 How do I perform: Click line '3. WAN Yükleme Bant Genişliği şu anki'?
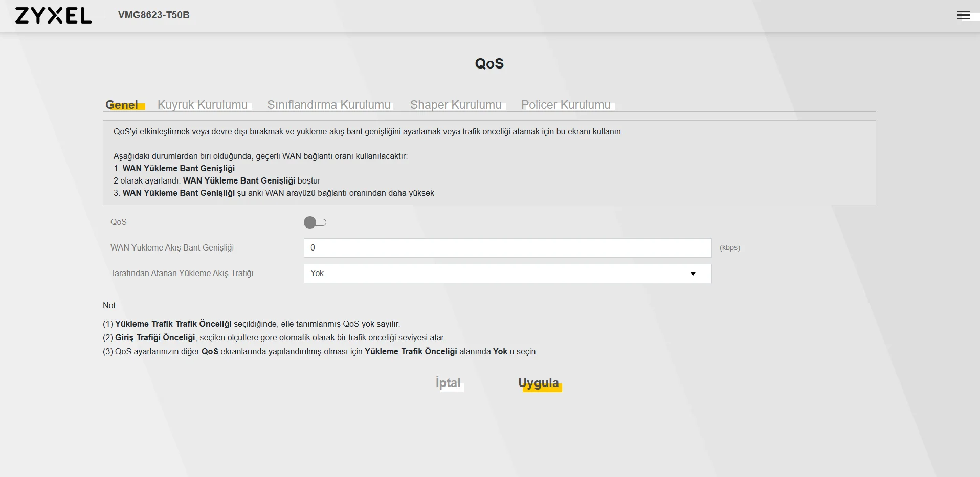274,193
